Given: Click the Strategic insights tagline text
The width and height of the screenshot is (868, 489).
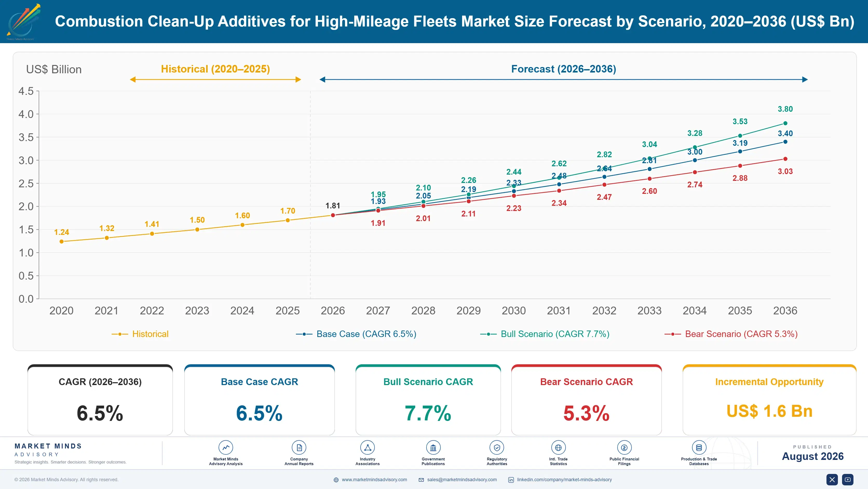Looking at the screenshot, I should 70,462.
